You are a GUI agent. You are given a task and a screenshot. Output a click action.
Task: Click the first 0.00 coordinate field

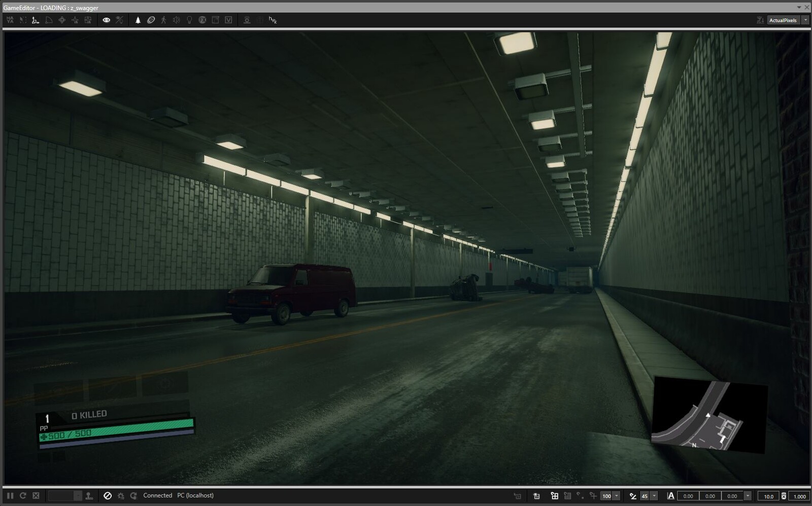tap(688, 496)
